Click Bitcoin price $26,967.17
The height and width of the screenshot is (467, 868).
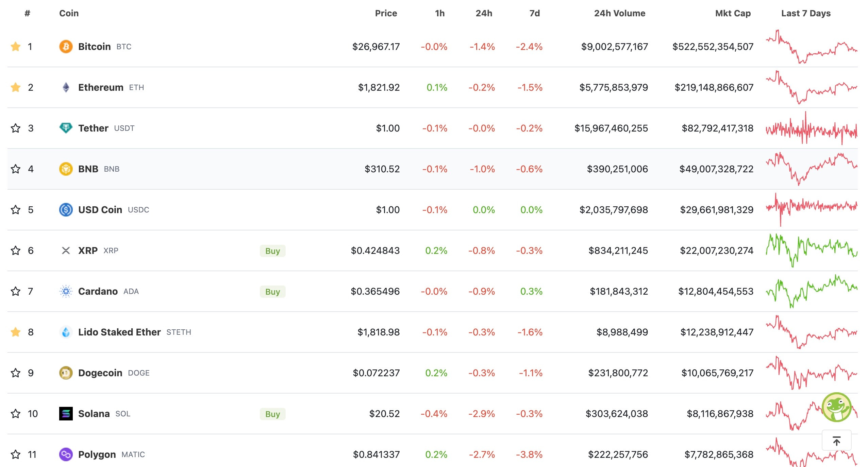pyautogui.click(x=376, y=47)
